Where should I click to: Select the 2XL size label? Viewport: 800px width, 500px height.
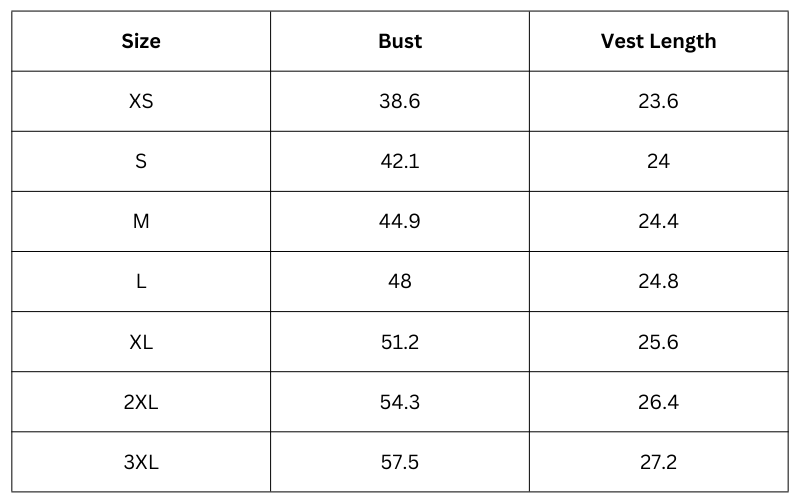141,402
